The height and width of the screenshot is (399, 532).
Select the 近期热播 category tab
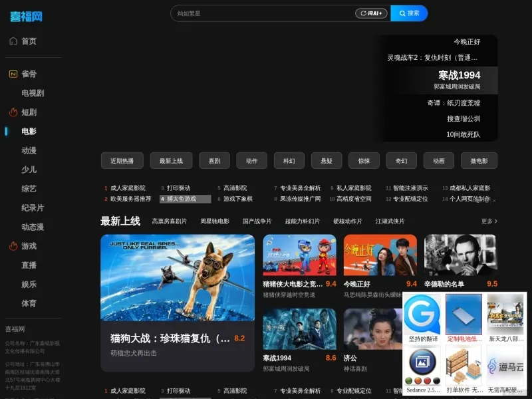[x=122, y=161]
